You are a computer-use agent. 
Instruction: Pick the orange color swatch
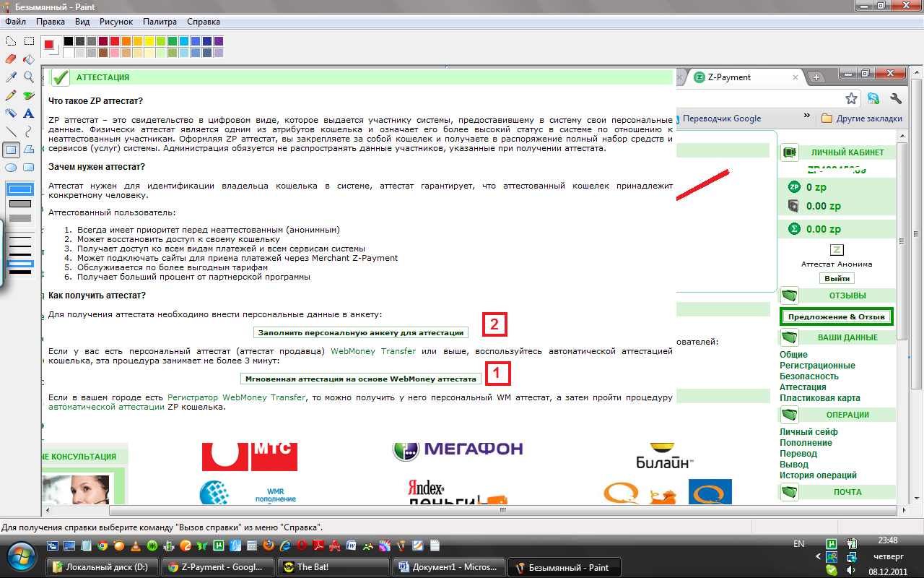(x=126, y=41)
